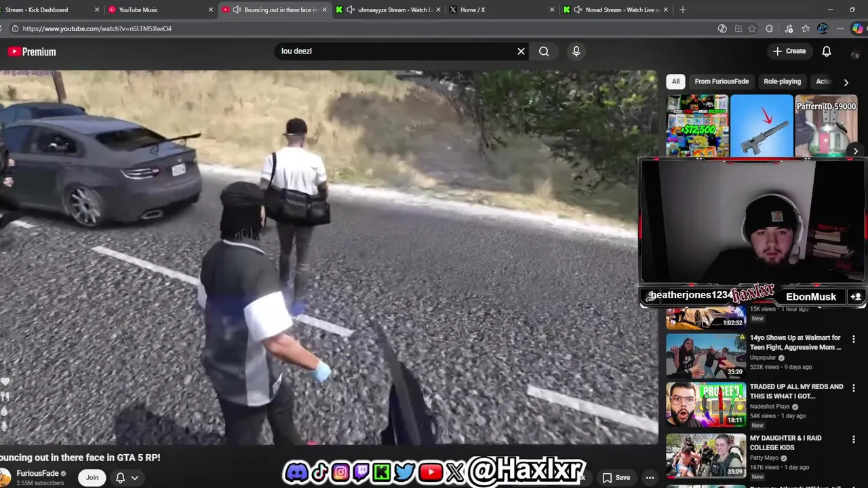Open 'MY DAUGHTER & I RAID COLLEGE KIDS' video
The height and width of the screenshot is (488, 868).
coord(786,443)
